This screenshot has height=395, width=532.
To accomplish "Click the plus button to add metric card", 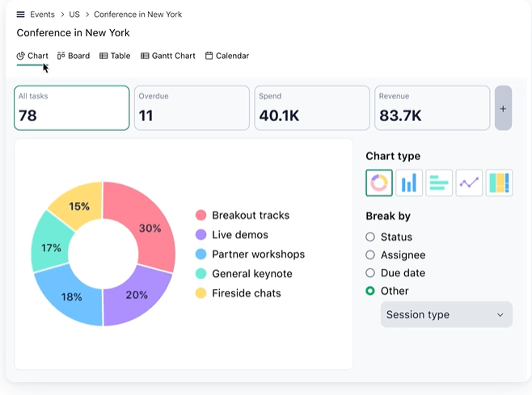I will click(503, 108).
